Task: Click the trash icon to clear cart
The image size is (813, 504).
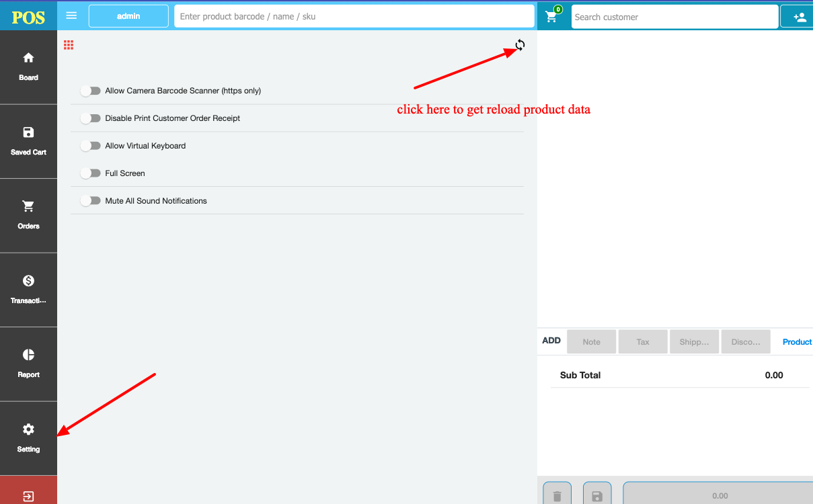Action: click(x=557, y=496)
